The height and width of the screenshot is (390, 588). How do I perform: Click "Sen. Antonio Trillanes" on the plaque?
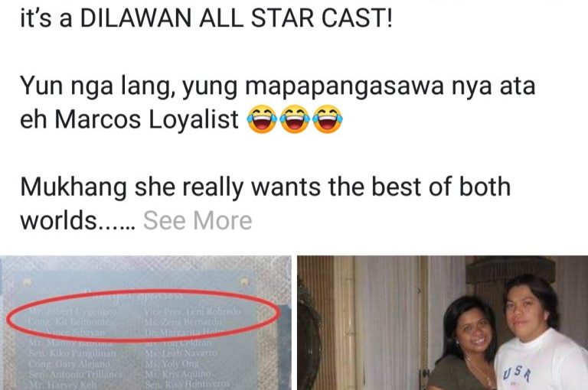coord(76,373)
